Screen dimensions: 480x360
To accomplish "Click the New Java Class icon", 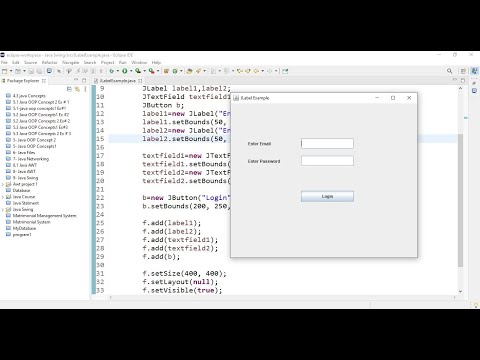I will click(x=175, y=71).
